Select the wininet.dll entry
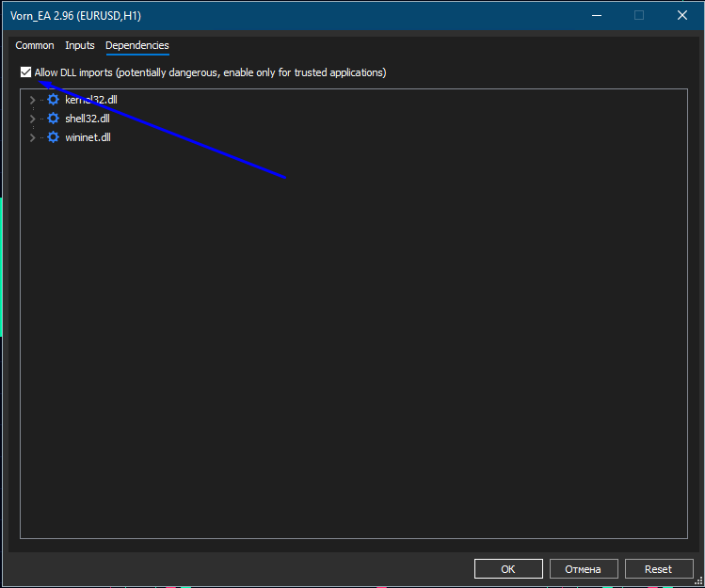The width and height of the screenshot is (705, 588). pyautogui.click(x=88, y=137)
